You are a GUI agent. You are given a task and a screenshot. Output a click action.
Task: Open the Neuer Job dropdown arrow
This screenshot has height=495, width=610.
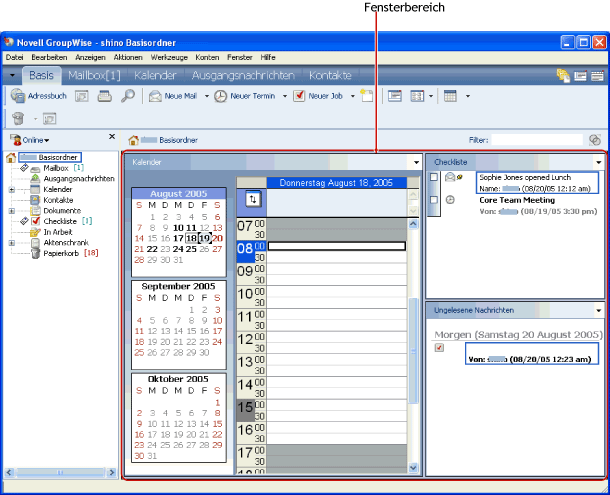coord(352,96)
